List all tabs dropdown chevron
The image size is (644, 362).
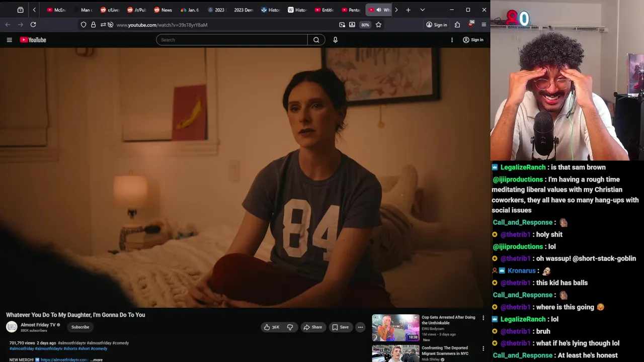[422, 10]
